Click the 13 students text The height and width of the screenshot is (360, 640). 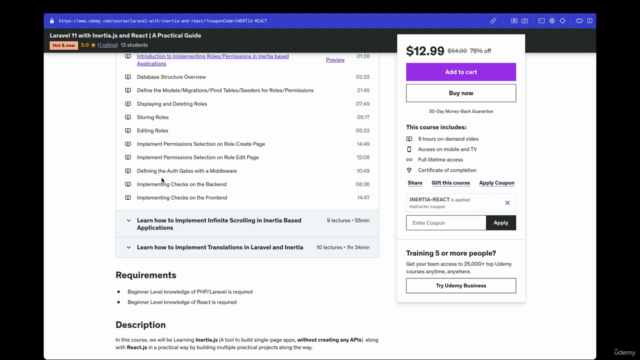[134, 45]
